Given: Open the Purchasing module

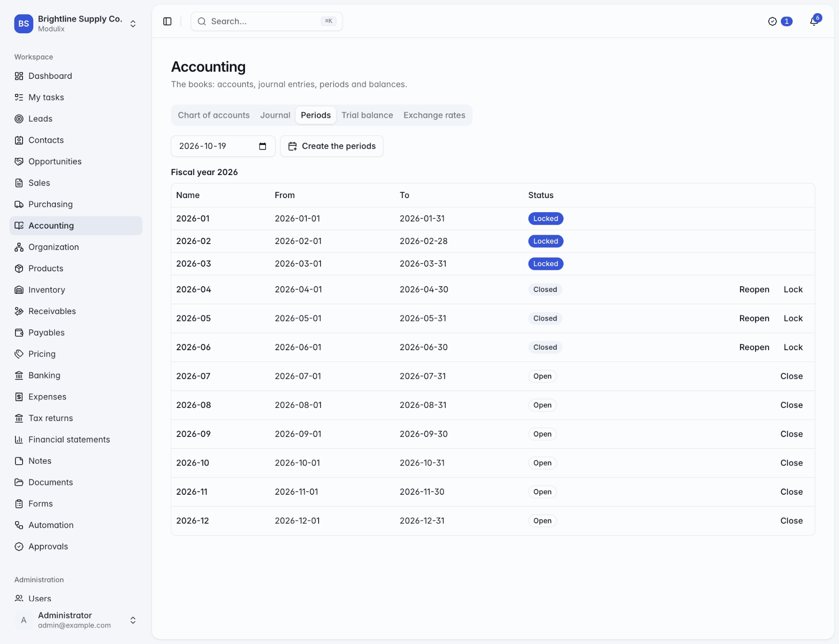Looking at the screenshot, I should click(x=76, y=204).
